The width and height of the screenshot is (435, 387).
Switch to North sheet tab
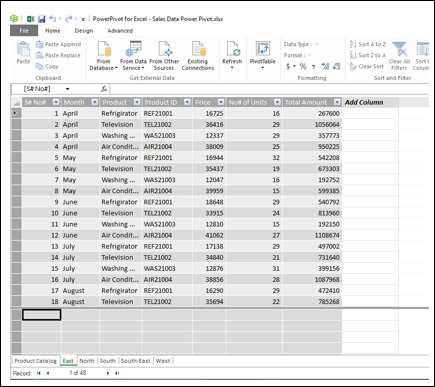[87, 361]
